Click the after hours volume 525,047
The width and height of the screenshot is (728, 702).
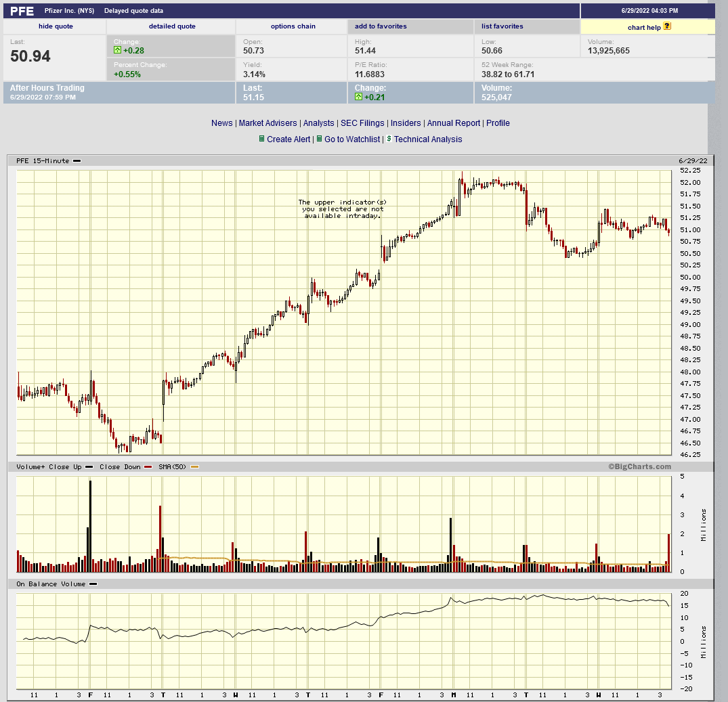coord(496,97)
